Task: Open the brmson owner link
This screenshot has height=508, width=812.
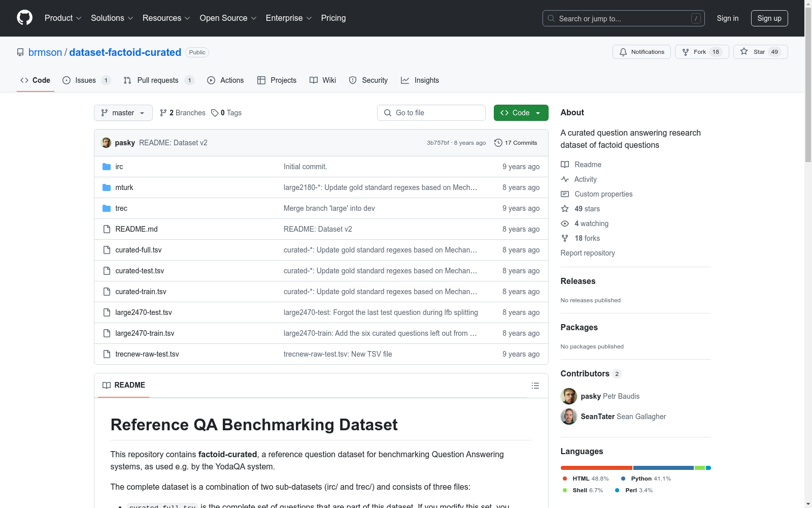Action: click(x=45, y=52)
